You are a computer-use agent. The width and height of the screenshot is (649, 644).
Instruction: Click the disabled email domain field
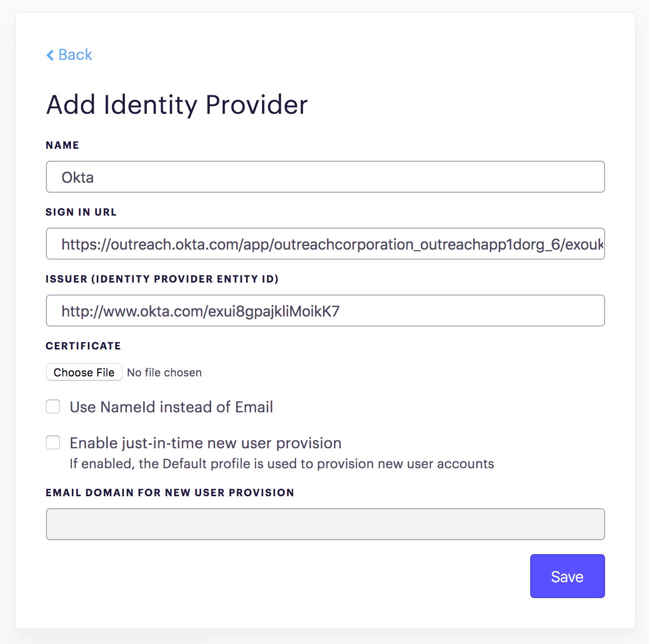(325, 524)
